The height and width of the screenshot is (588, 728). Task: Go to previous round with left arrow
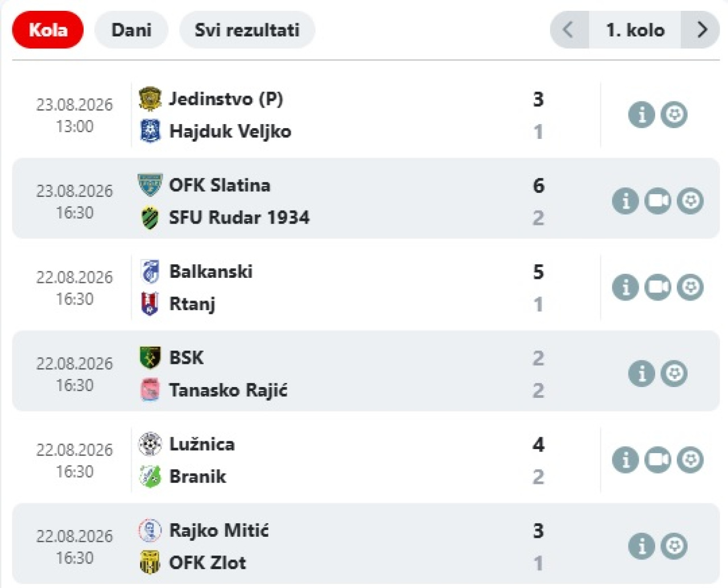click(569, 30)
